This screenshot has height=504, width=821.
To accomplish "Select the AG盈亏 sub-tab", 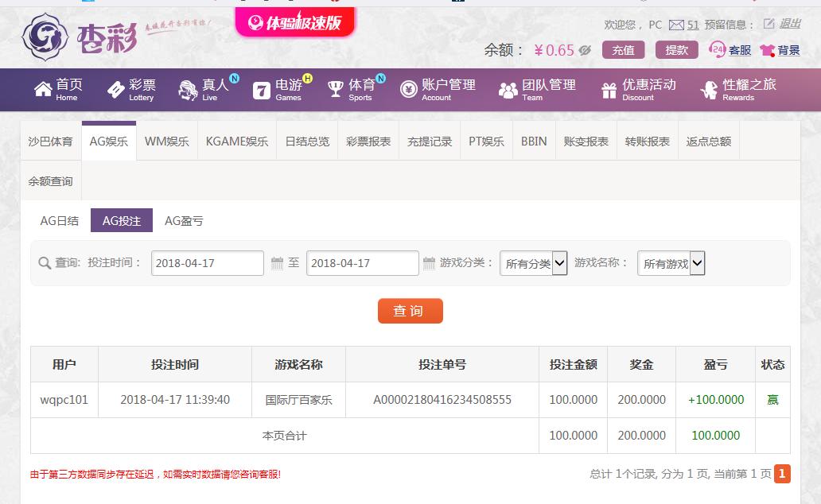I will pyautogui.click(x=184, y=221).
